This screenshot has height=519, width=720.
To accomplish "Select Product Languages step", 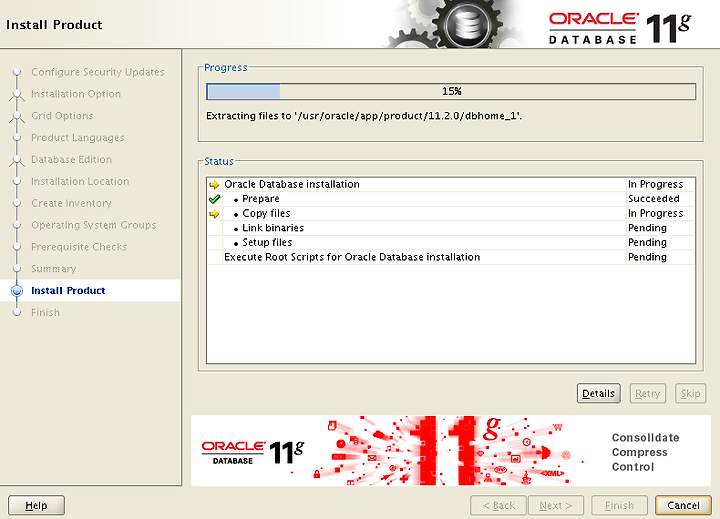I will click(x=78, y=138).
